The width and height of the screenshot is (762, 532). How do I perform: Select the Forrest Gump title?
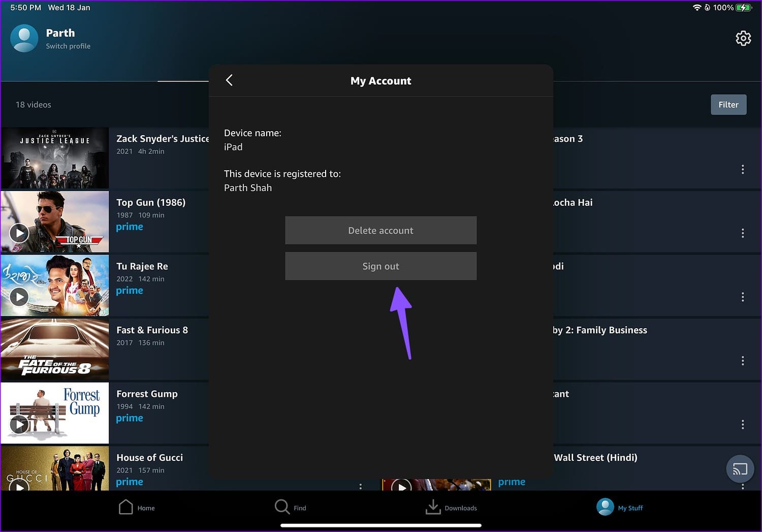click(147, 394)
